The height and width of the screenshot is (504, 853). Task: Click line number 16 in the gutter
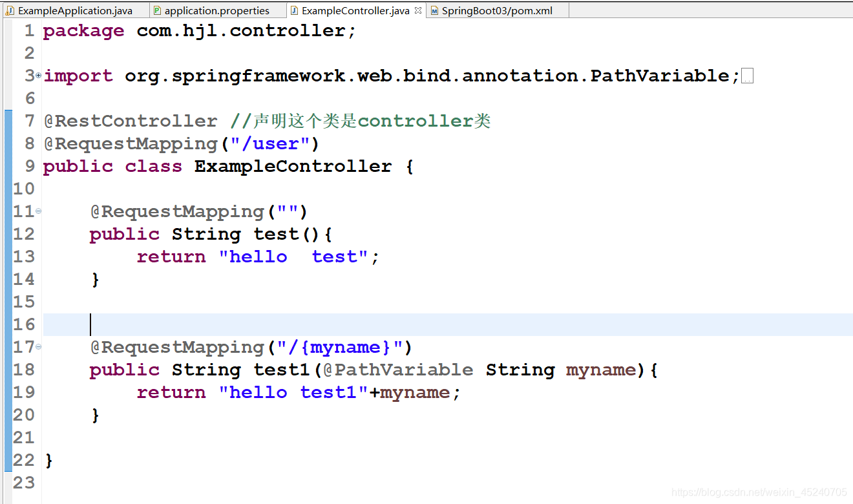[x=24, y=324]
